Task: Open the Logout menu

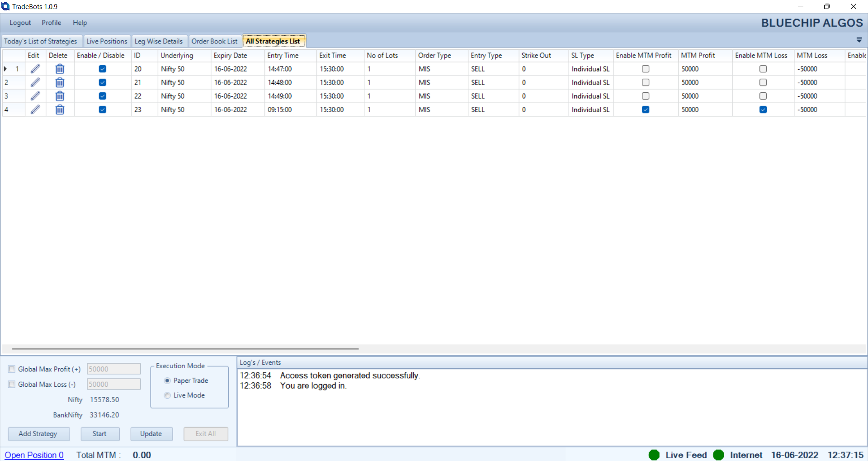Action: (x=20, y=23)
